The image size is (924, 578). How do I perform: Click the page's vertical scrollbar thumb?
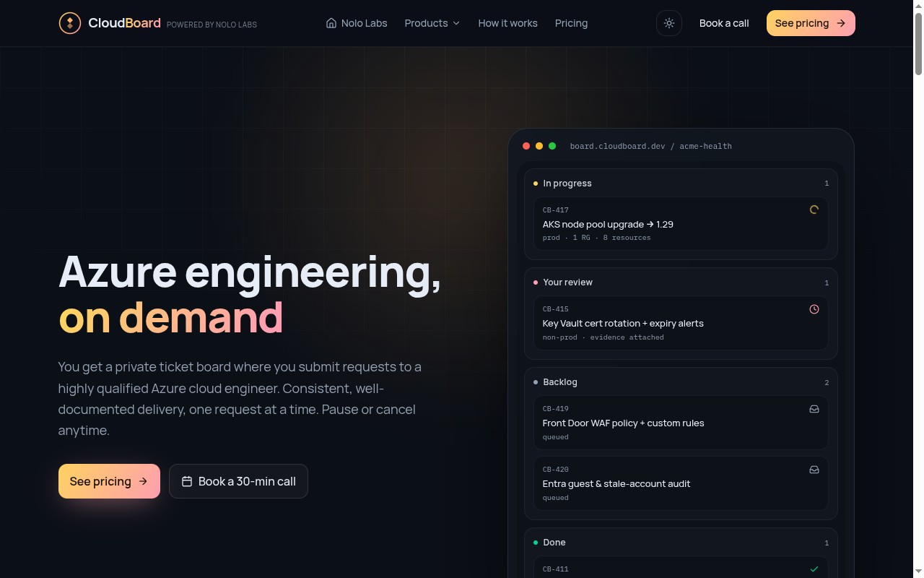[x=918, y=43]
